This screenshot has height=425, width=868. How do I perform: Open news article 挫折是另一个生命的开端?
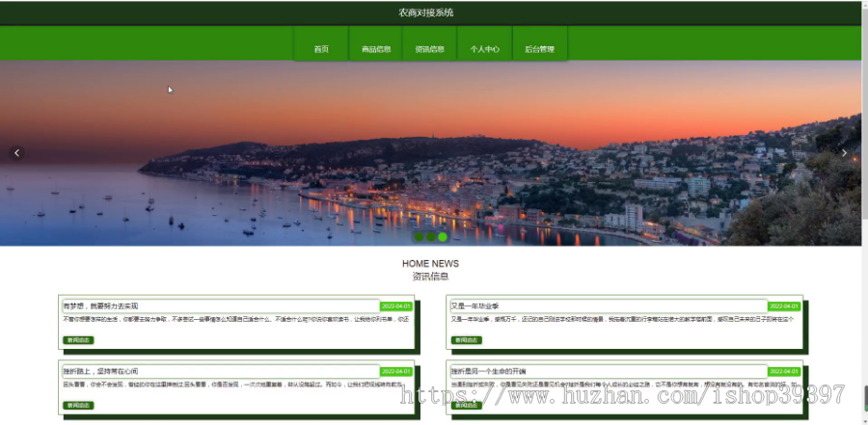click(x=488, y=371)
